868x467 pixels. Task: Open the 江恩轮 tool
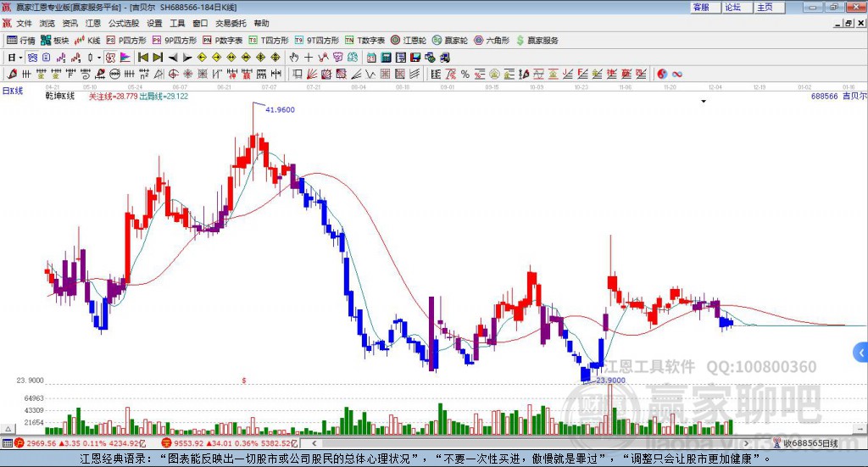pyautogui.click(x=409, y=41)
